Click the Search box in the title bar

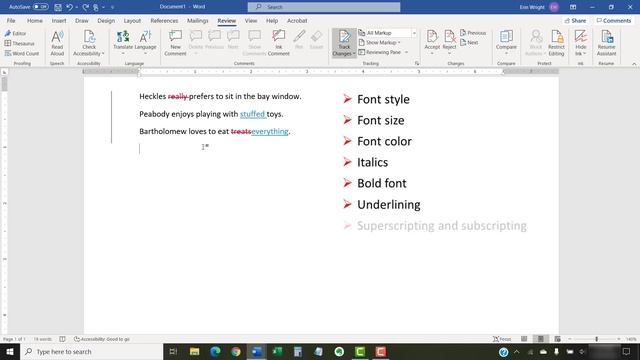coord(324,7)
